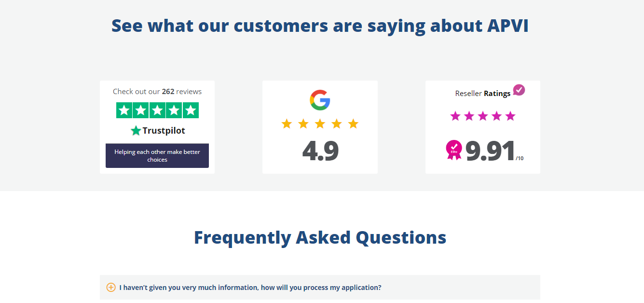Click the 'Frequently Asked Questions' heading
Image resolution: width=644 pixels, height=303 pixels.
(x=320, y=237)
